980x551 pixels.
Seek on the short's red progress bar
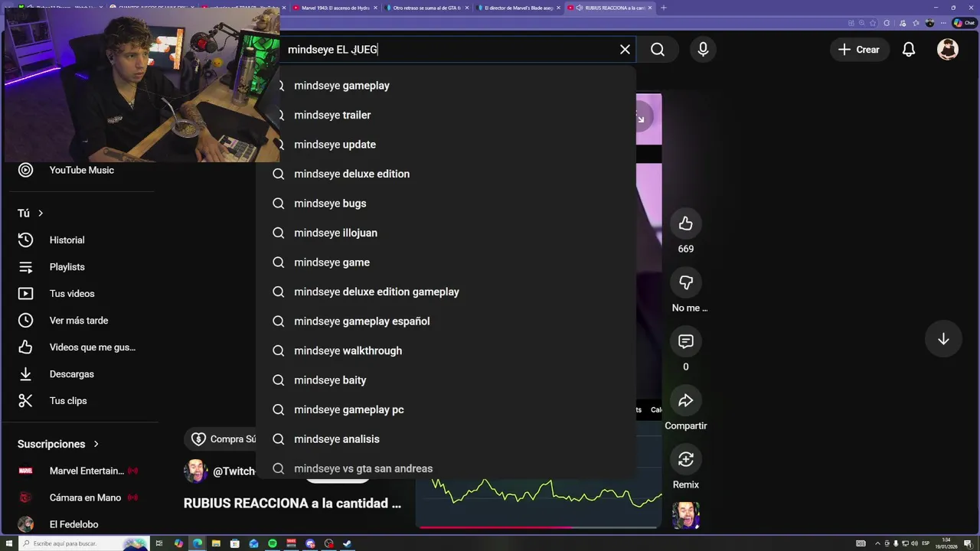tap(539, 527)
